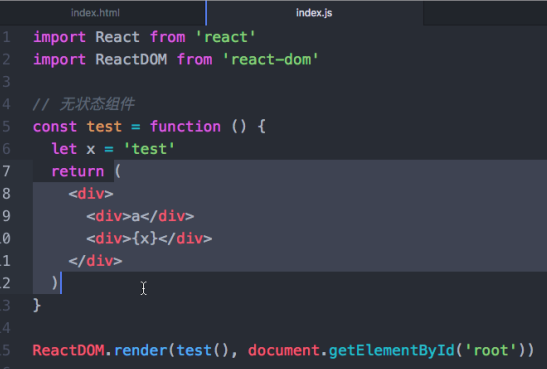547x369 pixels.
Task: Select the index.js tab
Action: coord(314,13)
